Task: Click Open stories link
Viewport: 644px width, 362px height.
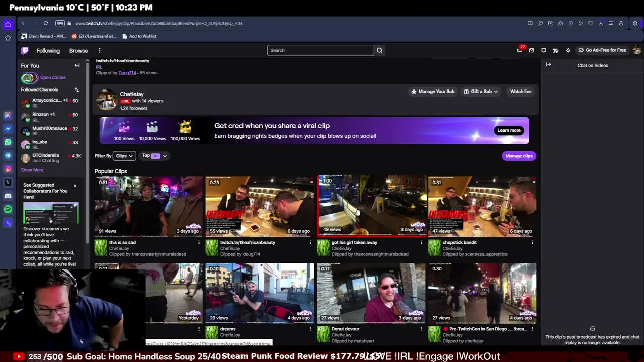Action: pos(53,78)
